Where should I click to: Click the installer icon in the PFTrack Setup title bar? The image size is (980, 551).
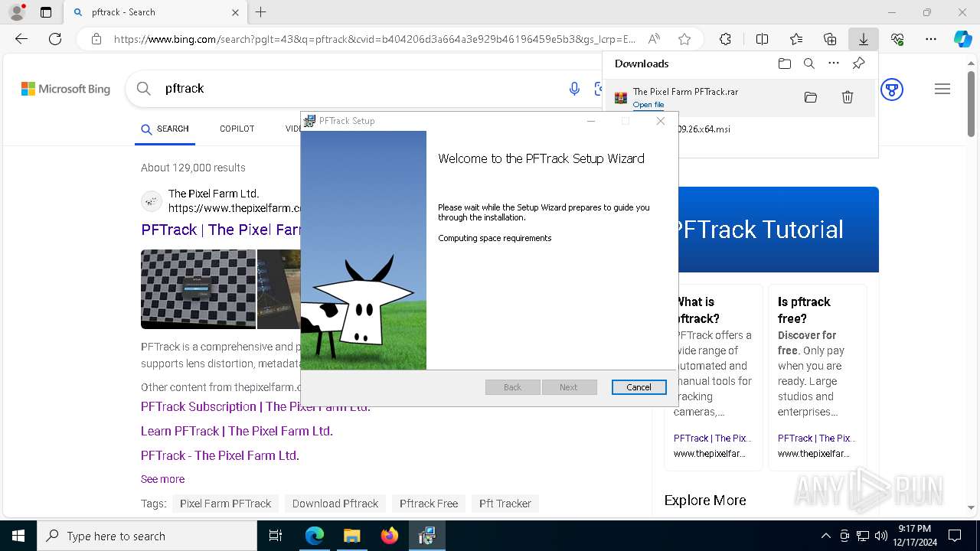tap(310, 121)
